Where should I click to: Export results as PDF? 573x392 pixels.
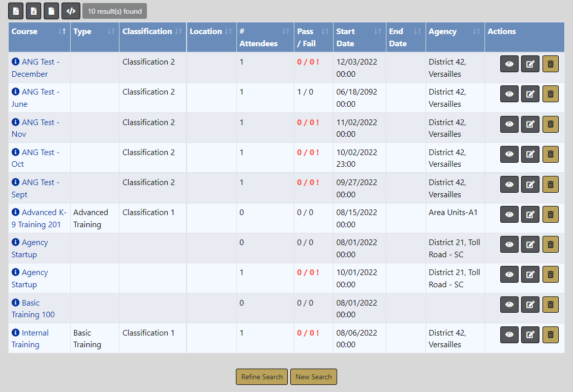[16, 11]
